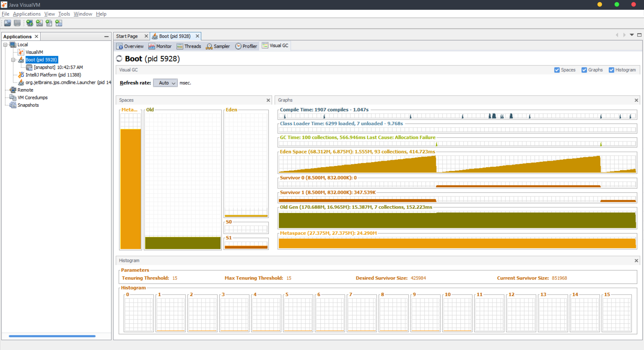Image resolution: width=644 pixels, height=350 pixels.
Task: Click Current Survivor Size value 851968
Action: (x=559, y=278)
